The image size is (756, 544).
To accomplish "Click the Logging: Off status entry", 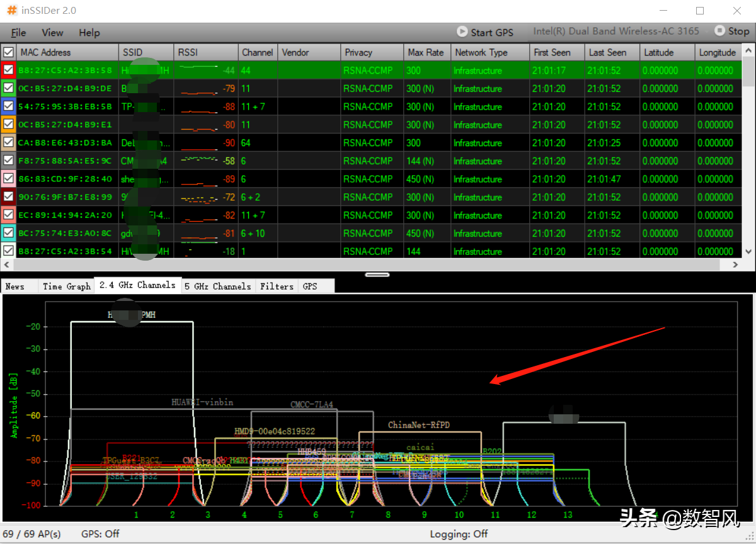I will [x=459, y=534].
